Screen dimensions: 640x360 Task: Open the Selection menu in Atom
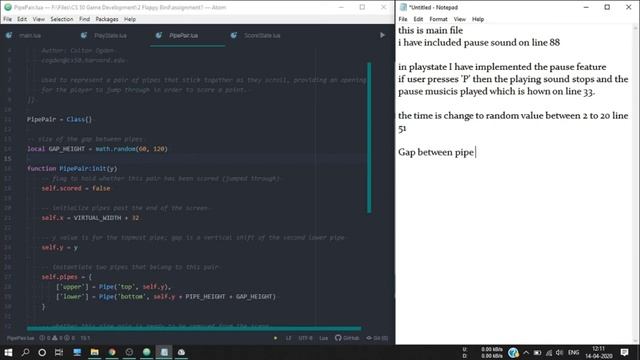coord(62,19)
